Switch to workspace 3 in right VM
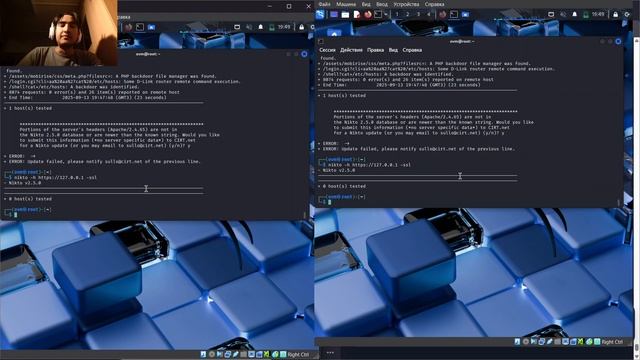 (x=418, y=14)
